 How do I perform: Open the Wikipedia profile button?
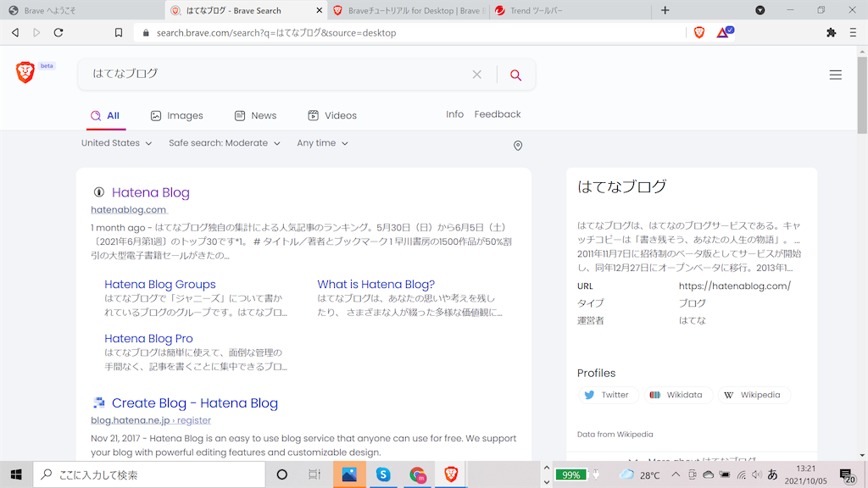coord(754,395)
